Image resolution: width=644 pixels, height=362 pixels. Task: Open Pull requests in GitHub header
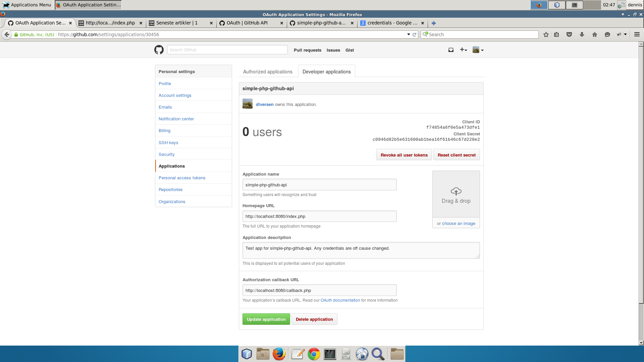coord(308,50)
